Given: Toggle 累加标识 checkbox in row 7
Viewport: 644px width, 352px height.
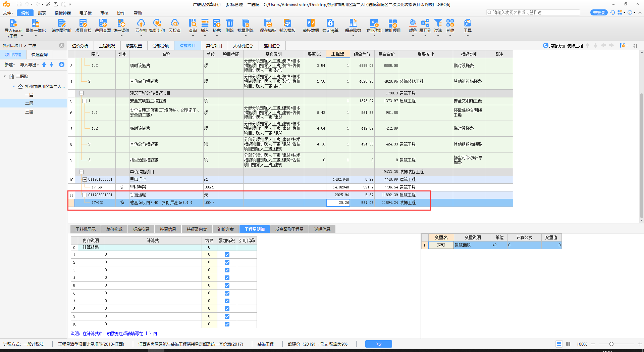Looking at the screenshot, I should click(227, 301).
